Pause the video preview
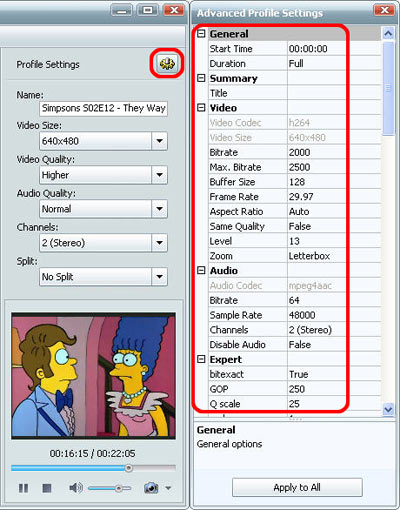Image resolution: width=400 pixels, height=510 pixels. 23,488
